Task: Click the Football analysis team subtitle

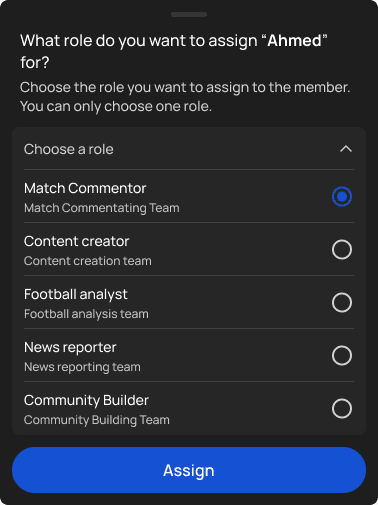Action: [86, 314]
